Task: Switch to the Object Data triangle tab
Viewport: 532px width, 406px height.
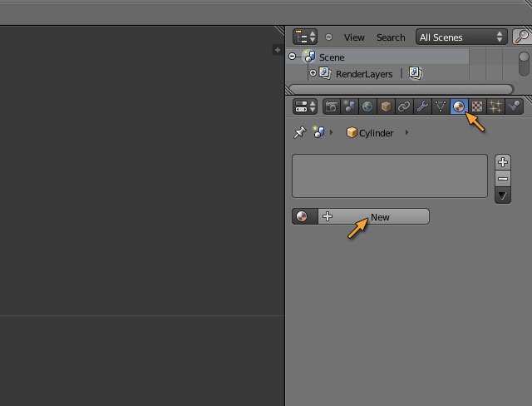Action: 441,106
